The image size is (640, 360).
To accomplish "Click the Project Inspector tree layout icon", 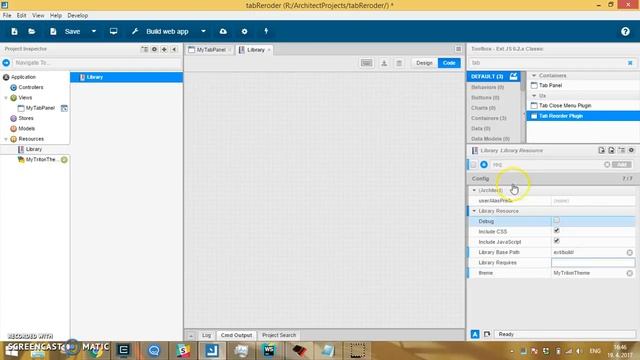I will pyautogui.click(x=144, y=49).
